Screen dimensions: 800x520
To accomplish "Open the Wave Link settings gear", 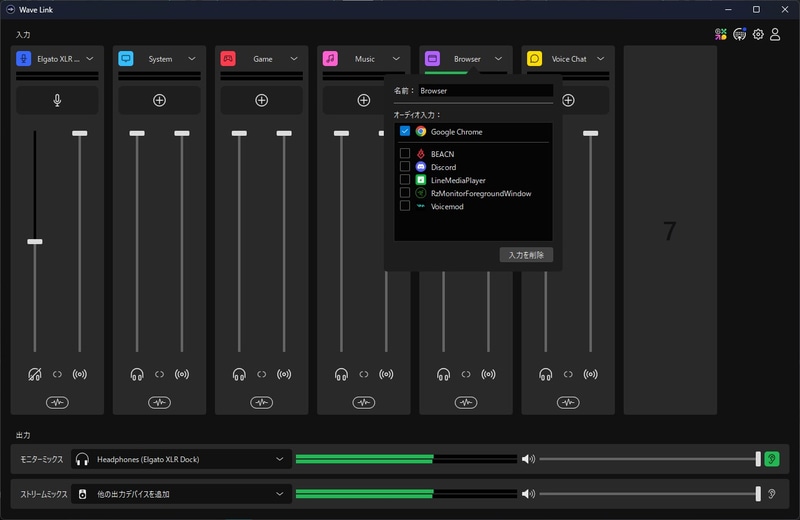I will [x=758, y=34].
